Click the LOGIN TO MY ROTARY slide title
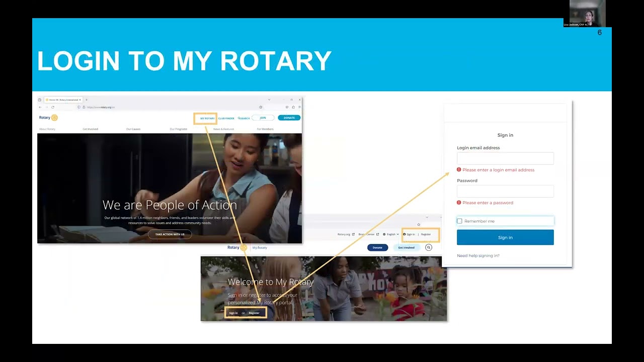Viewport: 644px width, 362px height. pos(184,61)
